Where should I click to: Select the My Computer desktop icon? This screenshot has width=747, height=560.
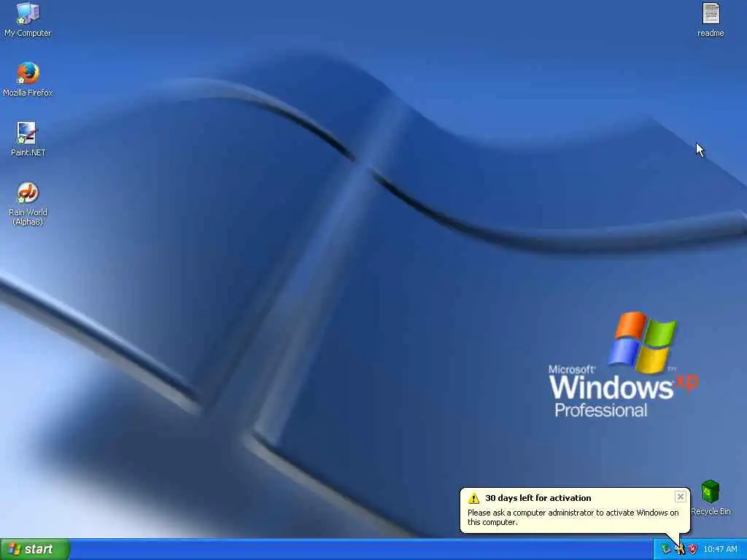(x=28, y=20)
